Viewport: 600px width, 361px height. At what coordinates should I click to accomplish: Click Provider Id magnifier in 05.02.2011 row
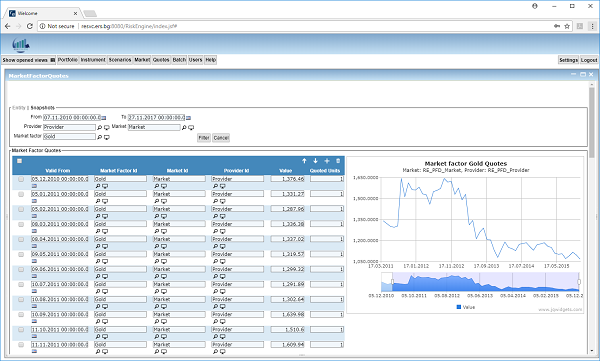click(x=215, y=216)
